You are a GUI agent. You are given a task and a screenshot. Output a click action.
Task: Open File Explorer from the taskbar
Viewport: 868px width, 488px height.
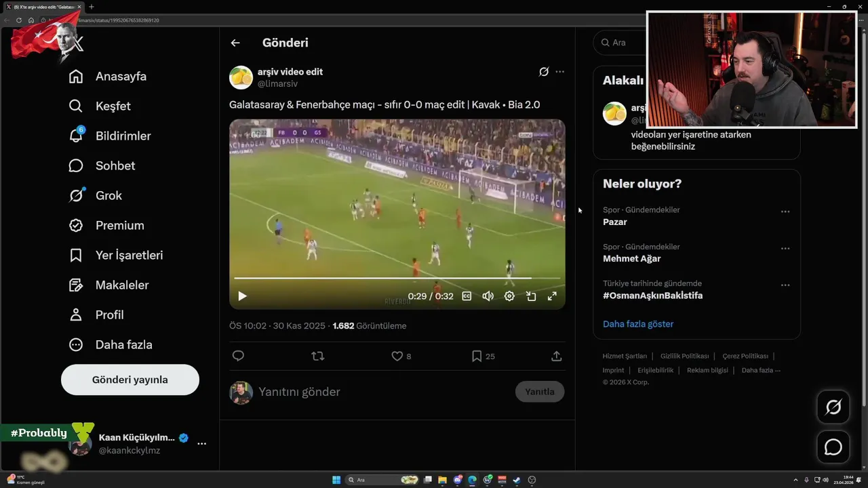[442, 480]
